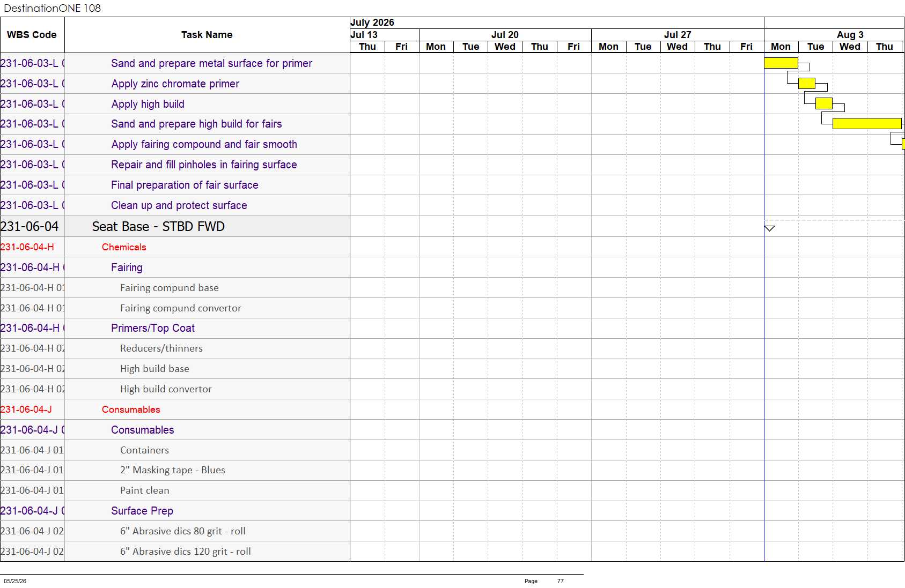Click the yellow bar for Sand and prepare metal surface
The width and height of the screenshot is (905, 588).
[781, 63]
